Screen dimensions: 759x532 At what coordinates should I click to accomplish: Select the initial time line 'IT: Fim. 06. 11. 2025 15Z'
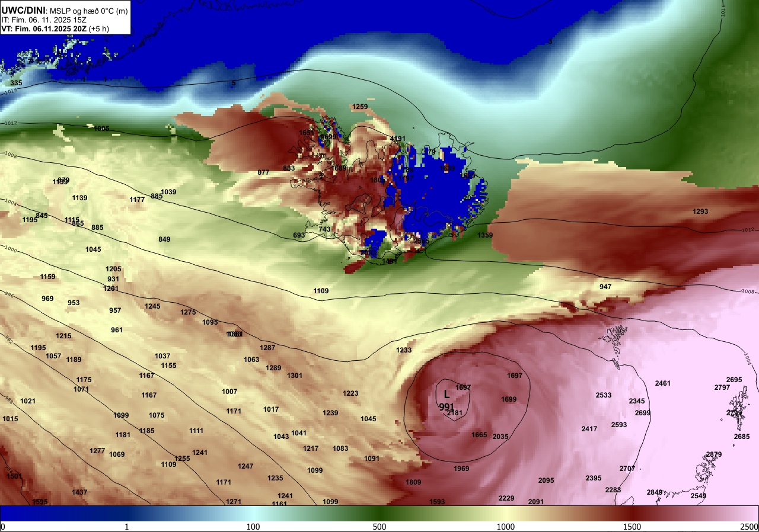point(44,20)
